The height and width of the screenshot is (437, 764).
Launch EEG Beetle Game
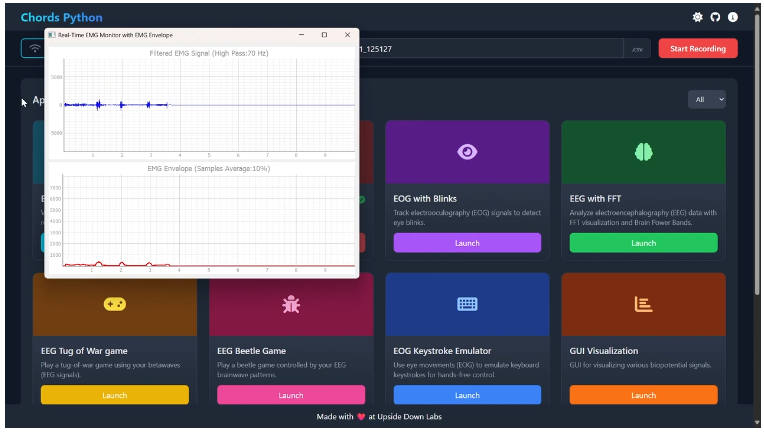click(291, 395)
